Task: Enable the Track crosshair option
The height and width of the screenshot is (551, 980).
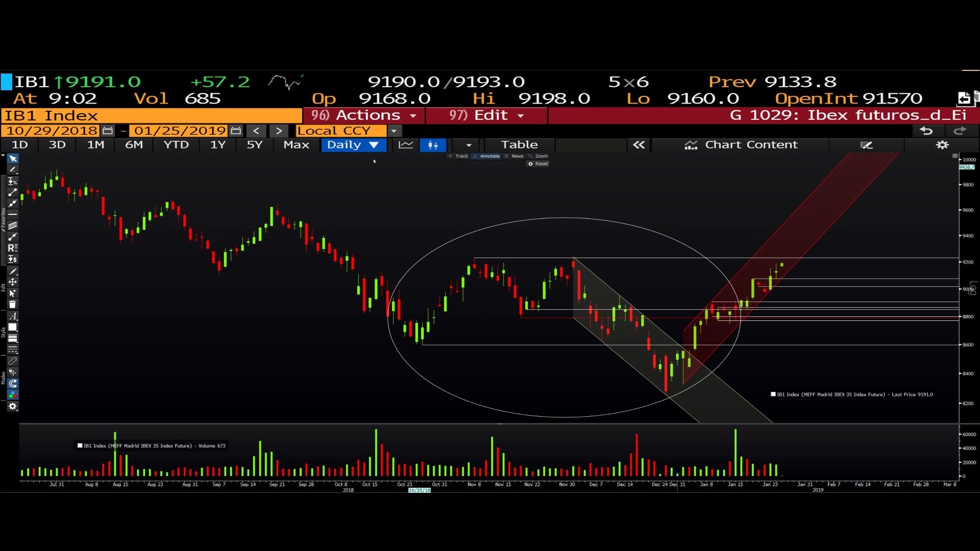Action: click(x=458, y=156)
